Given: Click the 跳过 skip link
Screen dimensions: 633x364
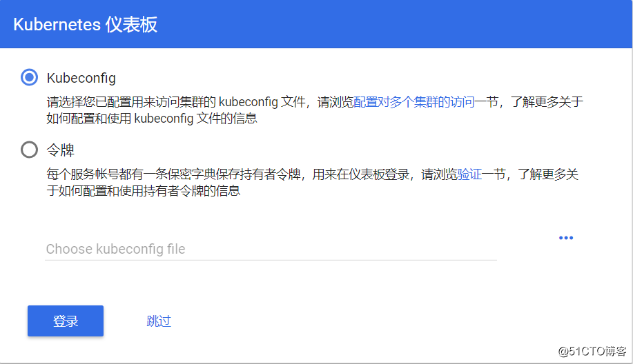Looking at the screenshot, I should [159, 321].
